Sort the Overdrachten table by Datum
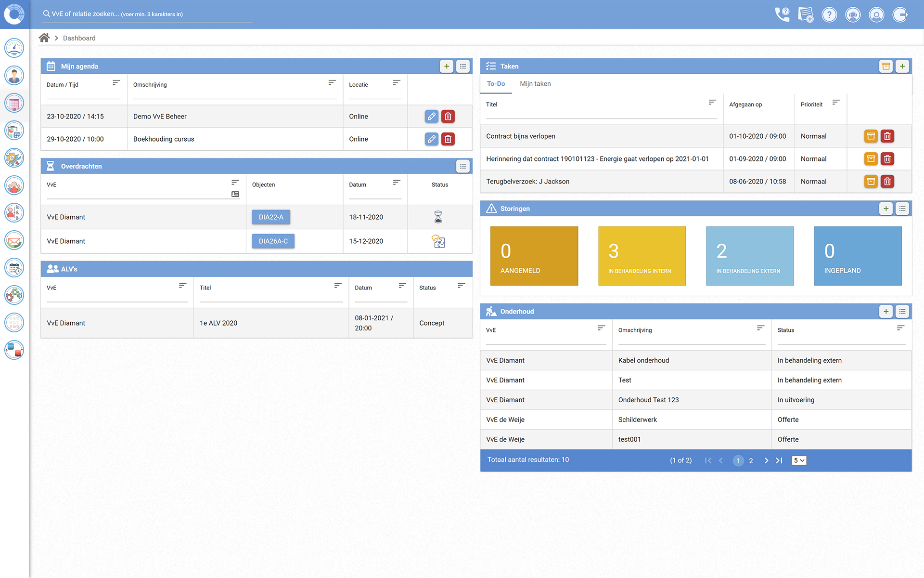 click(x=396, y=183)
